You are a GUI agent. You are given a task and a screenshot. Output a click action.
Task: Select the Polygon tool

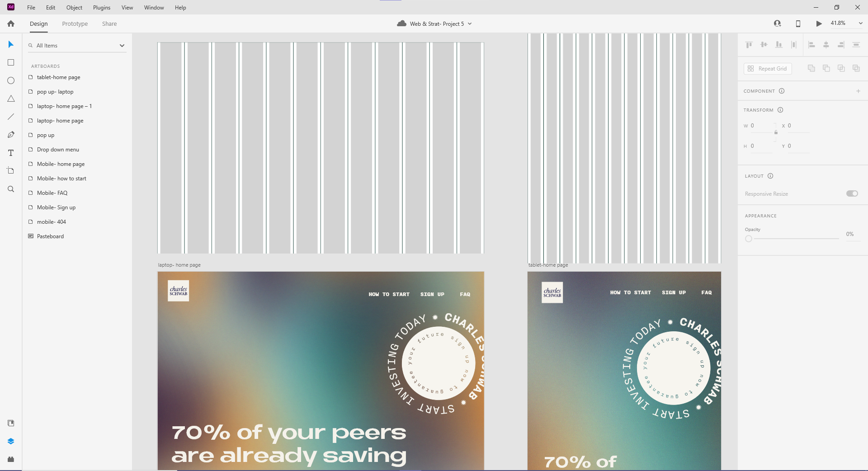coord(11,99)
